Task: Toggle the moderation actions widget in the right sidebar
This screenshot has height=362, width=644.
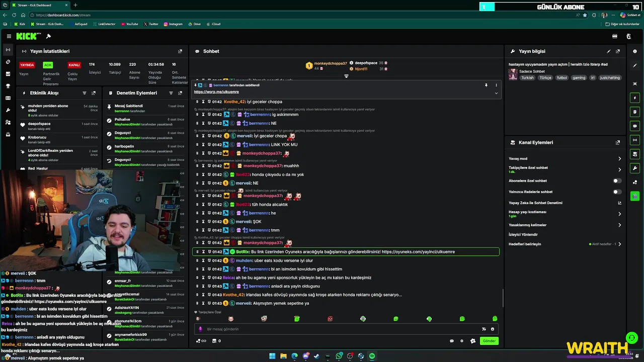Action: click(x=635, y=112)
